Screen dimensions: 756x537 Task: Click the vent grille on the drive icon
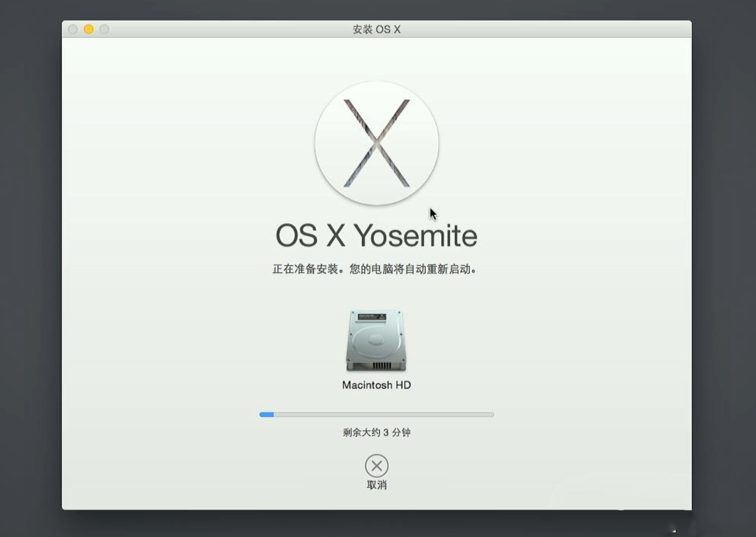pos(381,365)
